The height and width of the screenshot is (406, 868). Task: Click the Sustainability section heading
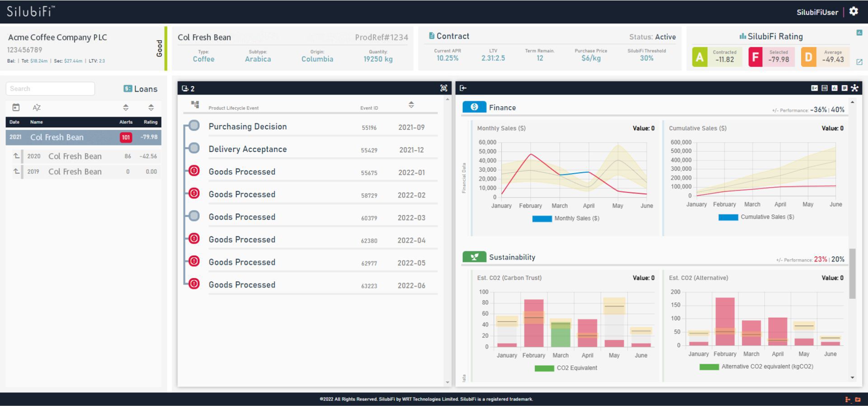point(512,257)
